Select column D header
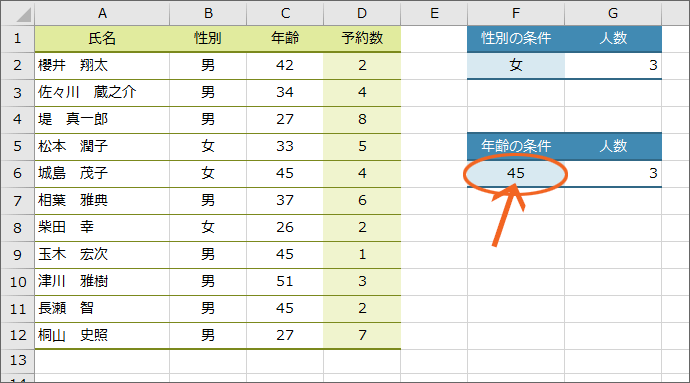Image resolution: width=690 pixels, height=383 pixels. coord(362,13)
